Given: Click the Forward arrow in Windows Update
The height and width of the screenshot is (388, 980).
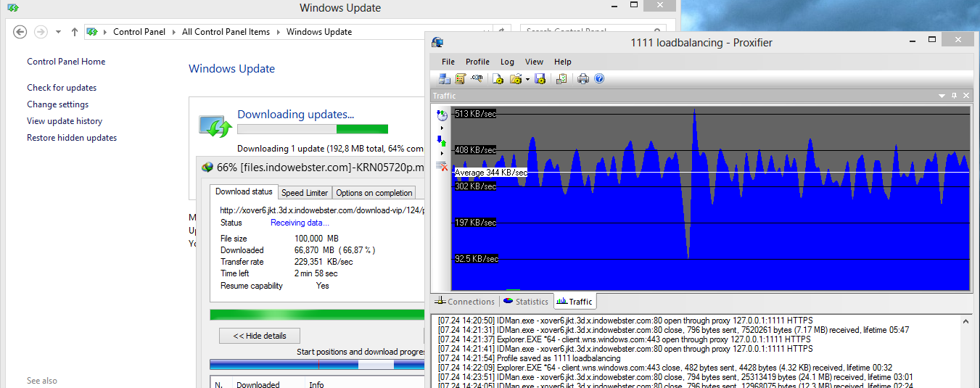Looking at the screenshot, I should click(41, 32).
